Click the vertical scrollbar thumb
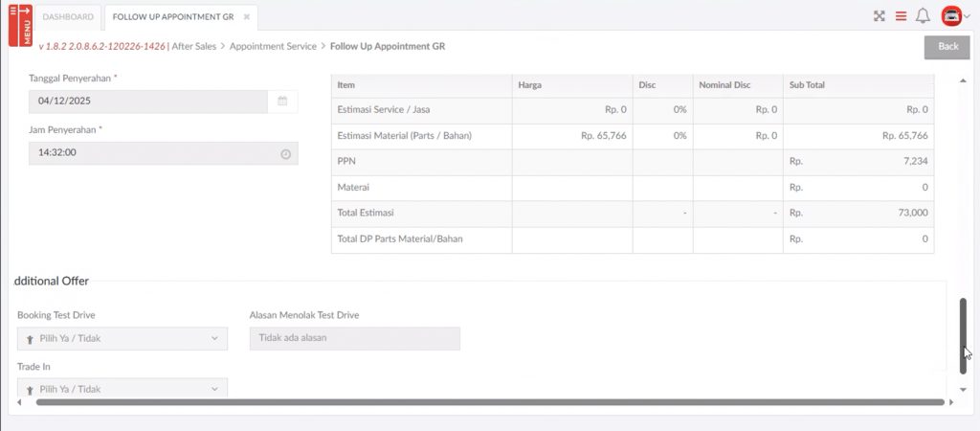Screen dimensions: 980x431 (x=963, y=335)
